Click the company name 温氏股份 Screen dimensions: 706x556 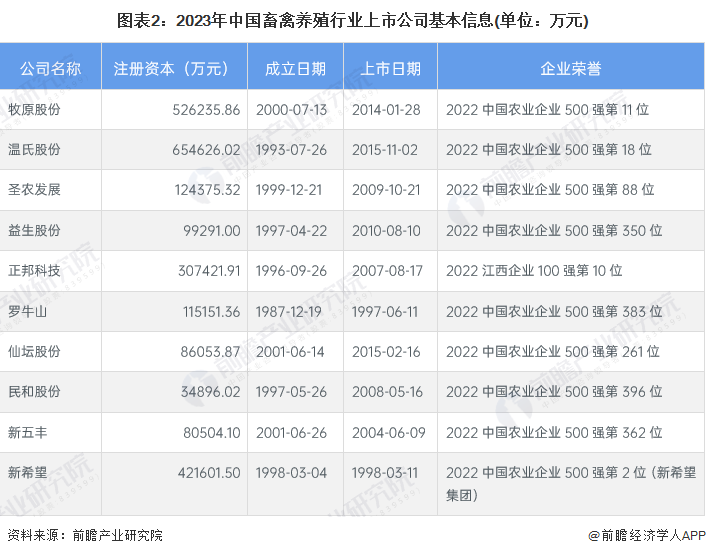tap(34, 149)
